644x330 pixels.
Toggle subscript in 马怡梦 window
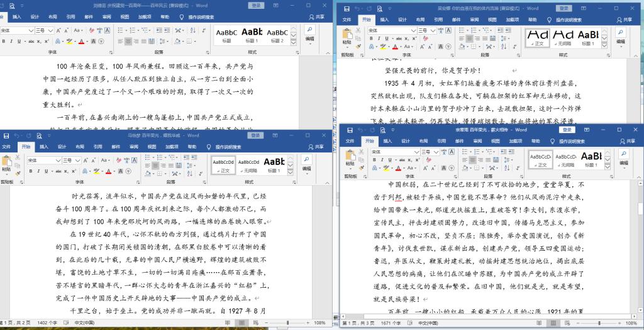[x=67, y=171]
